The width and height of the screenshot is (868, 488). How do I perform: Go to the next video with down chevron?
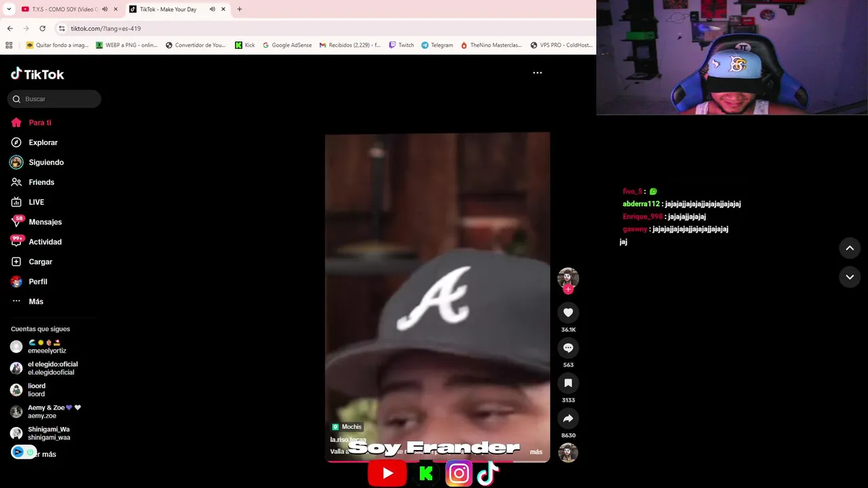(x=850, y=277)
